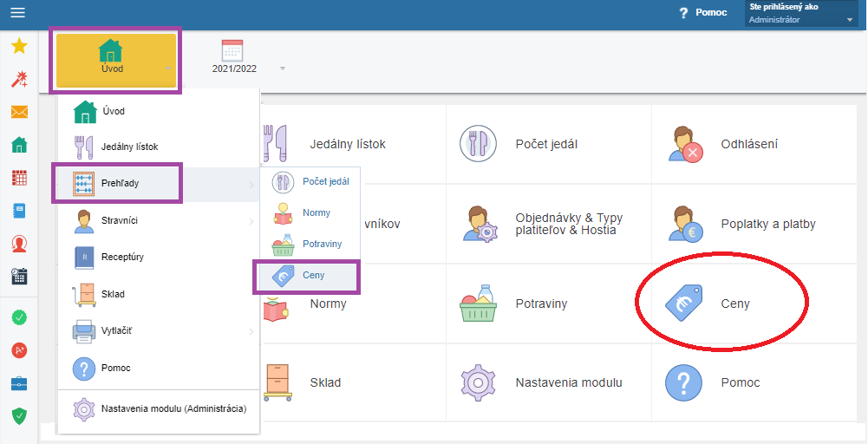This screenshot has width=868, height=444.
Task: Open the 2021/2022 school year selector
Action: pyautogui.click(x=234, y=57)
